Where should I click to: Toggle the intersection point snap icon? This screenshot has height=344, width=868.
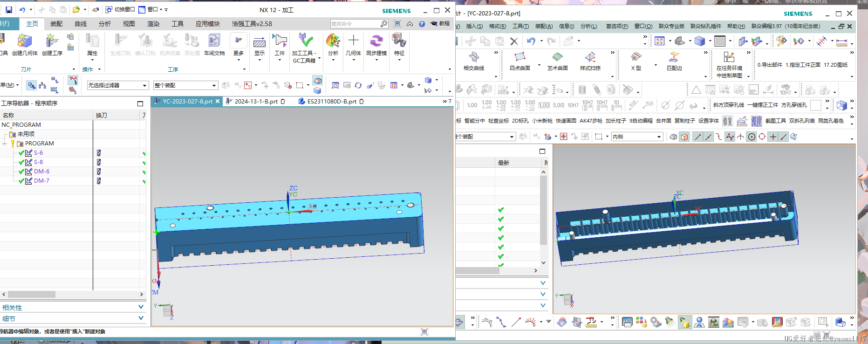click(740, 137)
